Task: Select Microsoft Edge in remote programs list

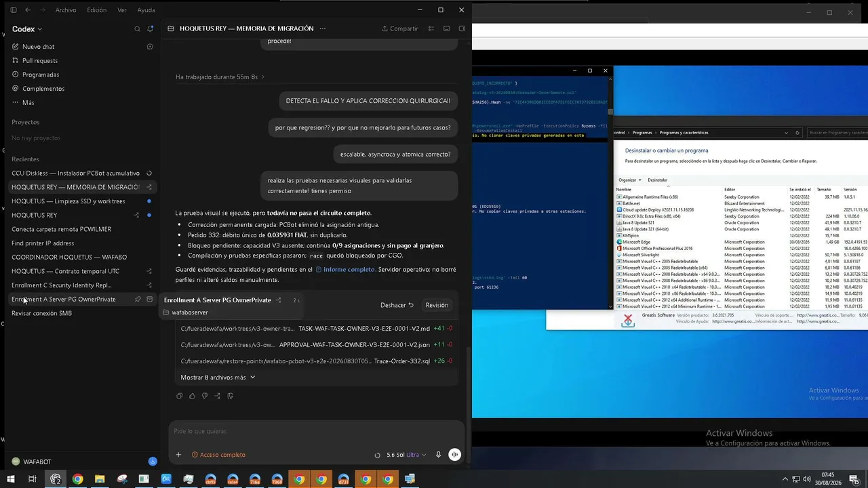Action: click(x=635, y=242)
